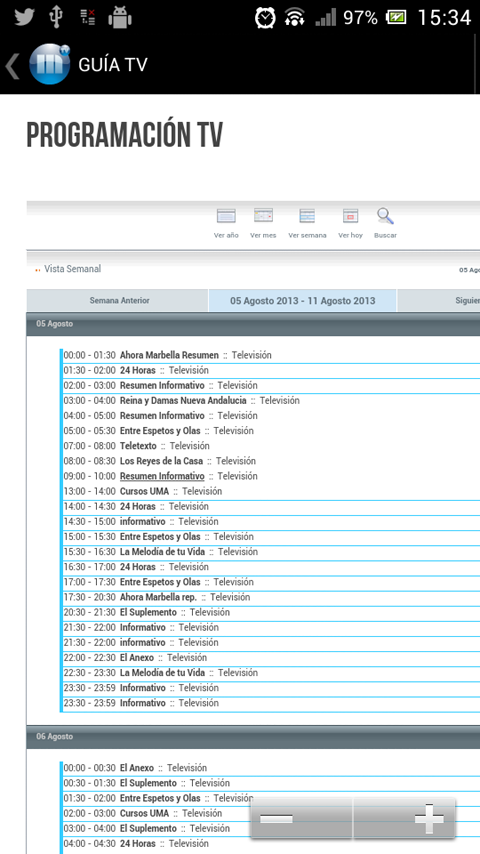Tap the alarm clock status icon

[x=265, y=18]
